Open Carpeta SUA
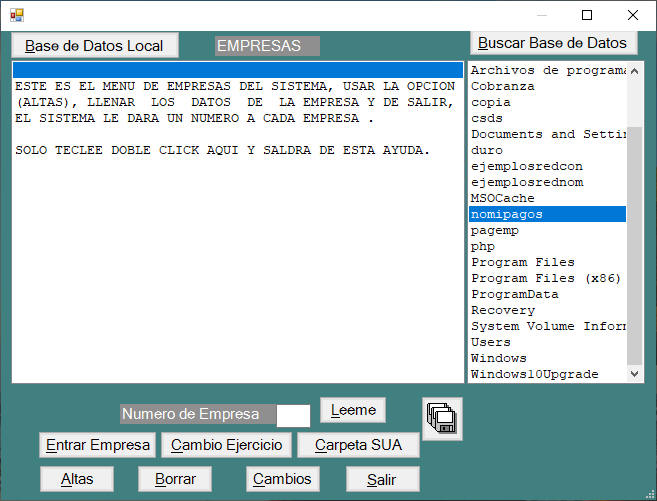Viewport: 657px width, 501px height. 358,445
